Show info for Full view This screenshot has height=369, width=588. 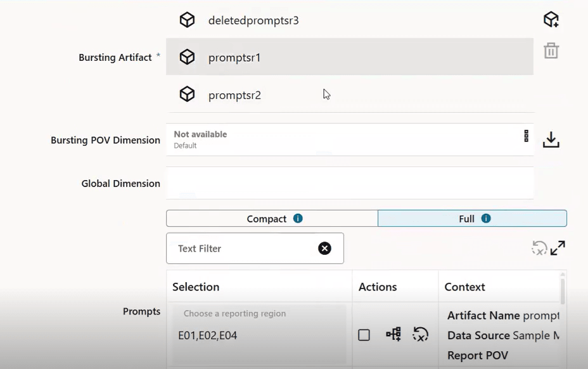[x=485, y=219]
